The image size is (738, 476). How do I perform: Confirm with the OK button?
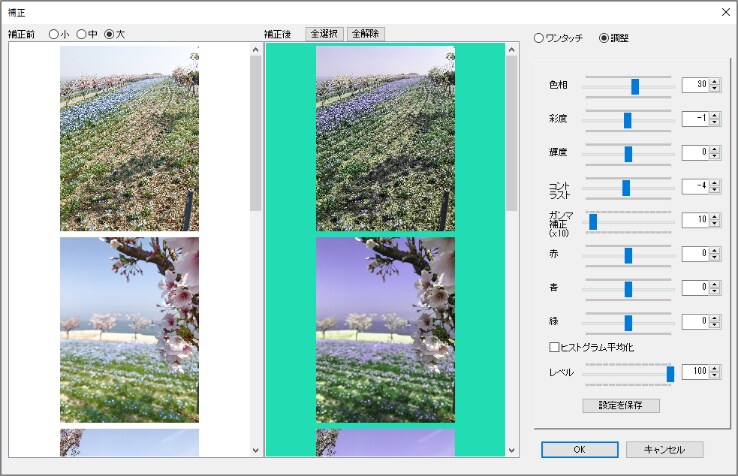(579, 450)
